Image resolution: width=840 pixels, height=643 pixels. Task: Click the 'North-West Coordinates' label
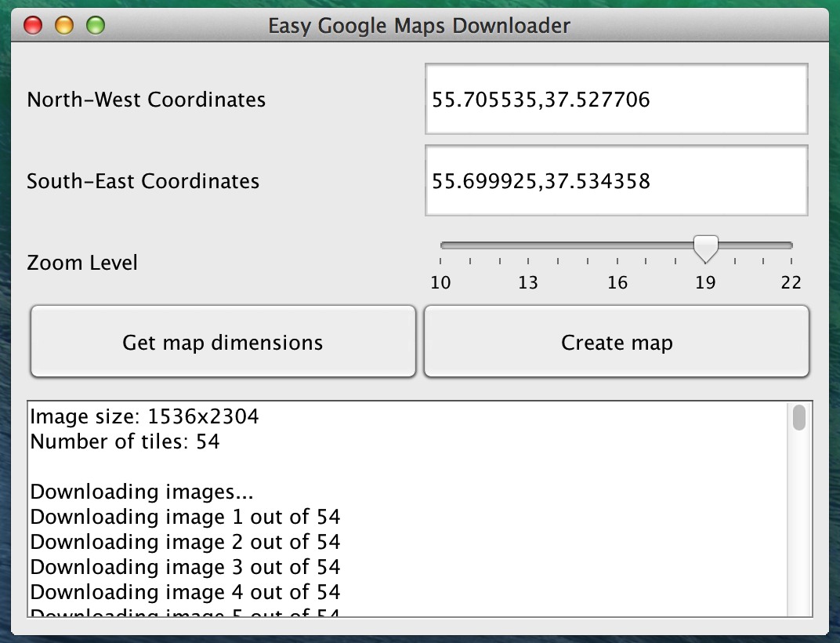(147, 100)
